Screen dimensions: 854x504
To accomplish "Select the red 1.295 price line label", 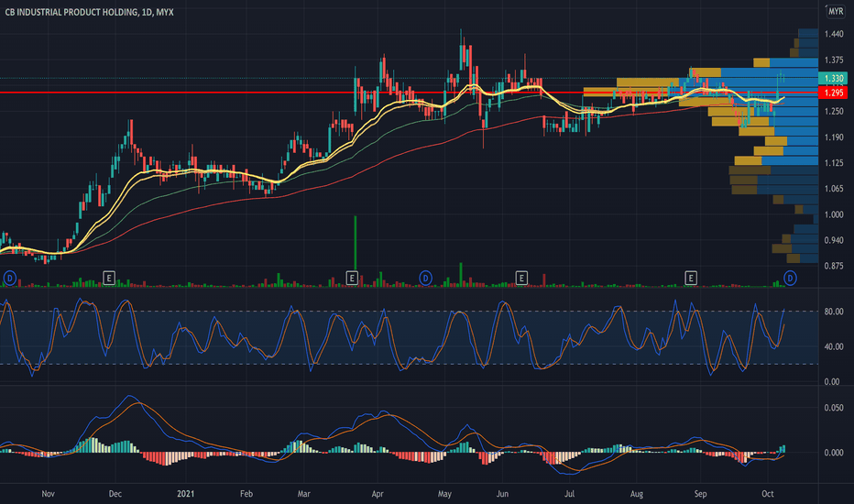I will click(x=833, y=93).
